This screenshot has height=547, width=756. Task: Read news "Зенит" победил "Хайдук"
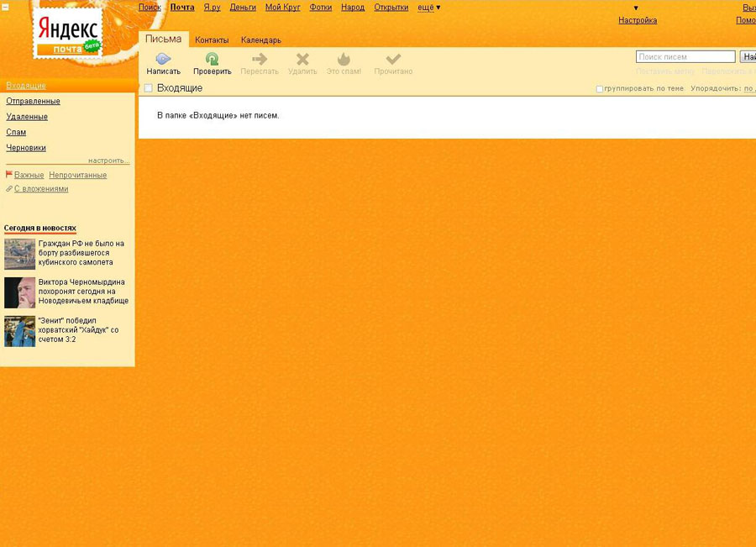point(78,330)
